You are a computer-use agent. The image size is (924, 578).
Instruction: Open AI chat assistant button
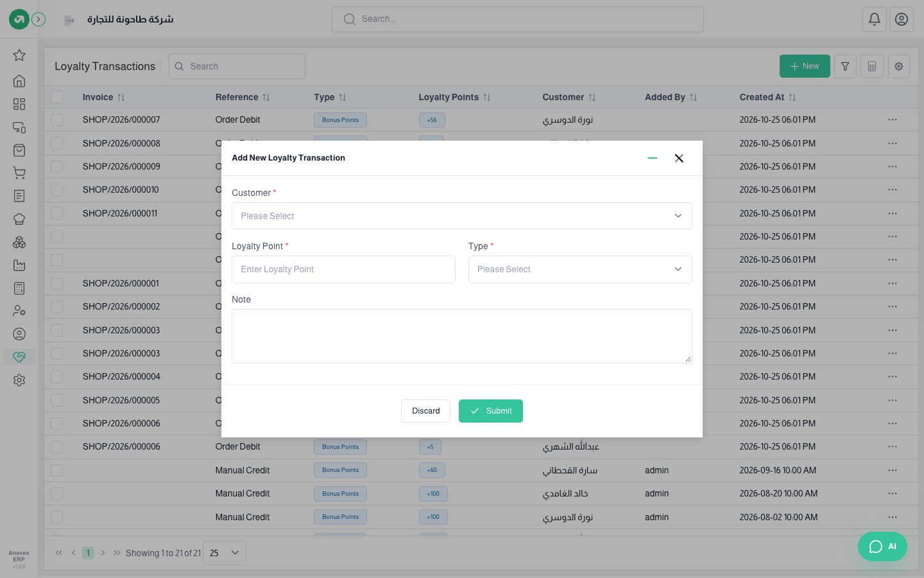point(882,547)
